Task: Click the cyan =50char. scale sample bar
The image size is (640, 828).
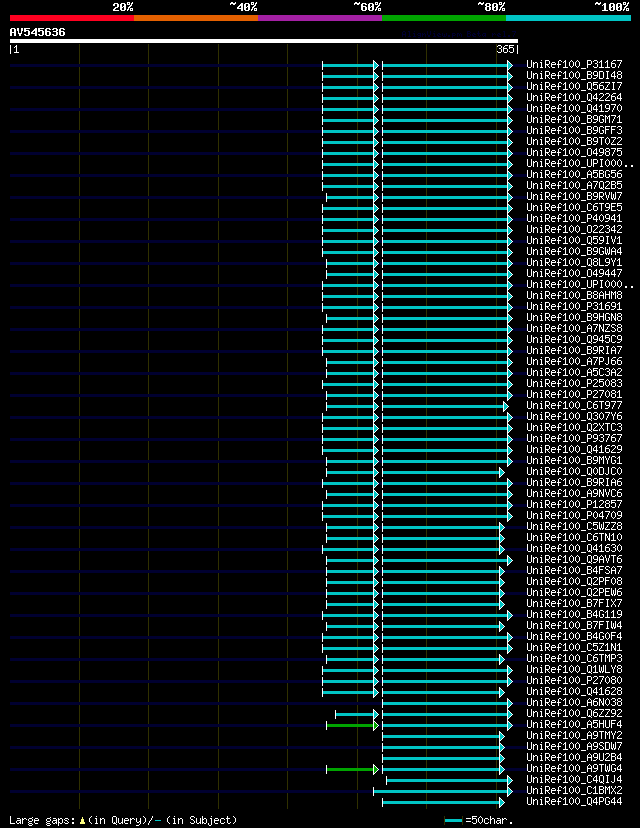Action: [x=454, y=821]
